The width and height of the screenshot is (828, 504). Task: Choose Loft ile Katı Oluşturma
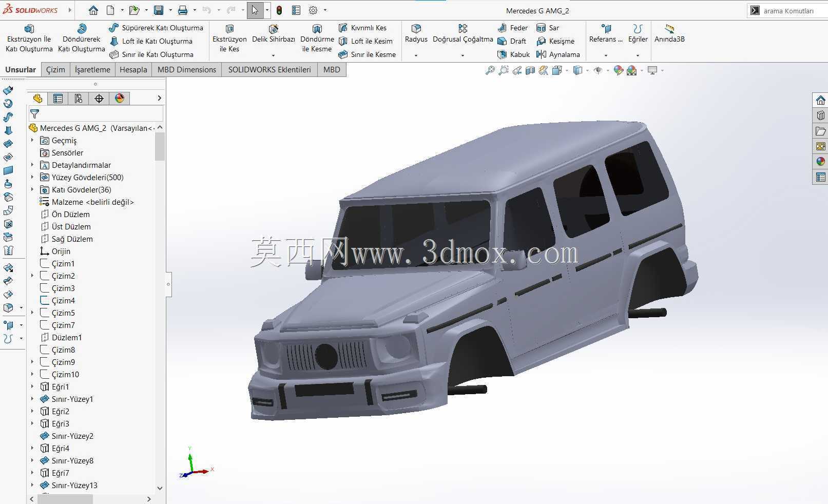point(151,41)
